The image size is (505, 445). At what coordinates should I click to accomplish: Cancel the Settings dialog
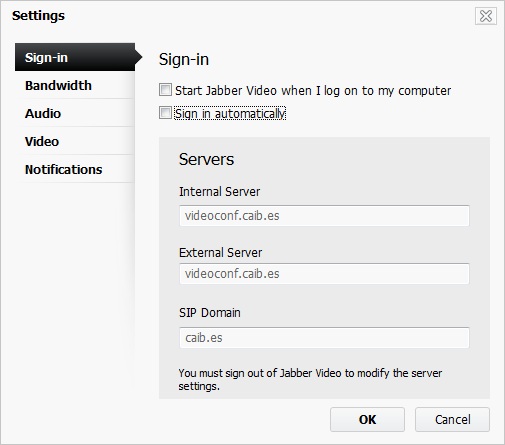[x=452, y=419]
